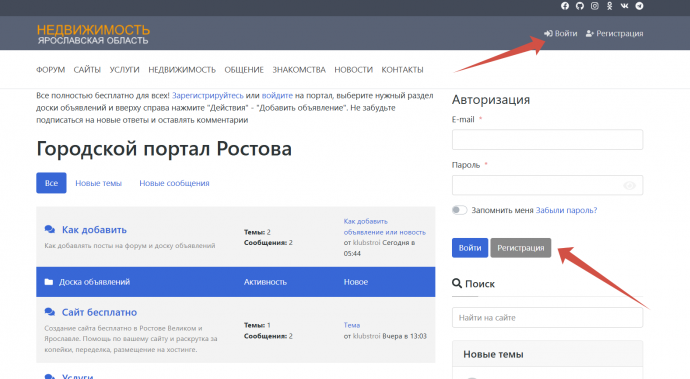Open the Telegram social icon

click(x=639, y=6)
